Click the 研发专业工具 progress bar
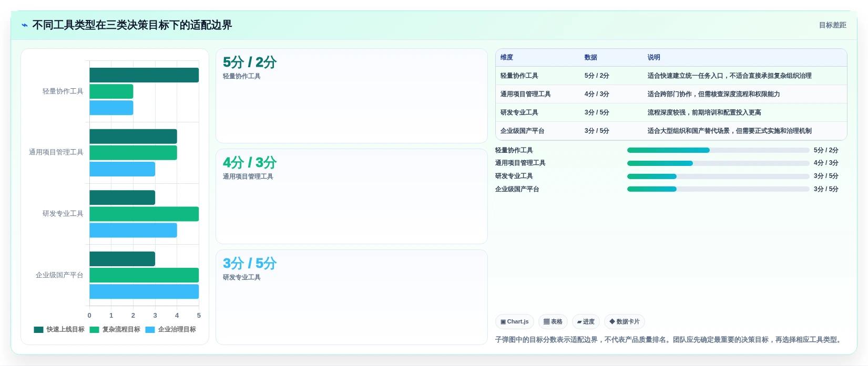The image size is (868, 366). click(x=718, y=176)
